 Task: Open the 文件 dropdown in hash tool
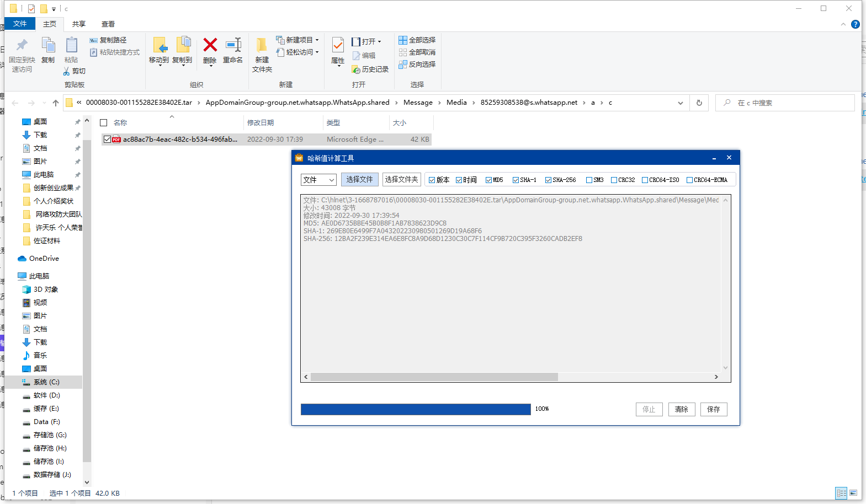(x=318, y=180)
